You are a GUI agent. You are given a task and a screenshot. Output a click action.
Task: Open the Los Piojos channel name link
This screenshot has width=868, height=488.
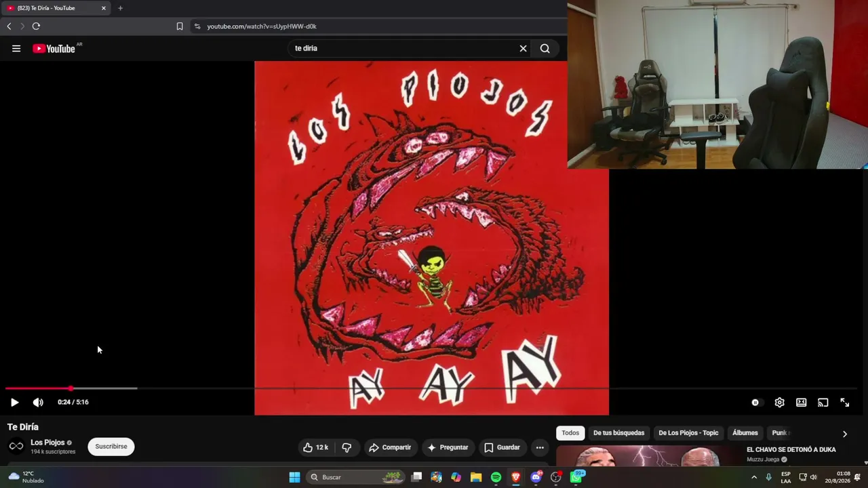(x=47, y=443)
